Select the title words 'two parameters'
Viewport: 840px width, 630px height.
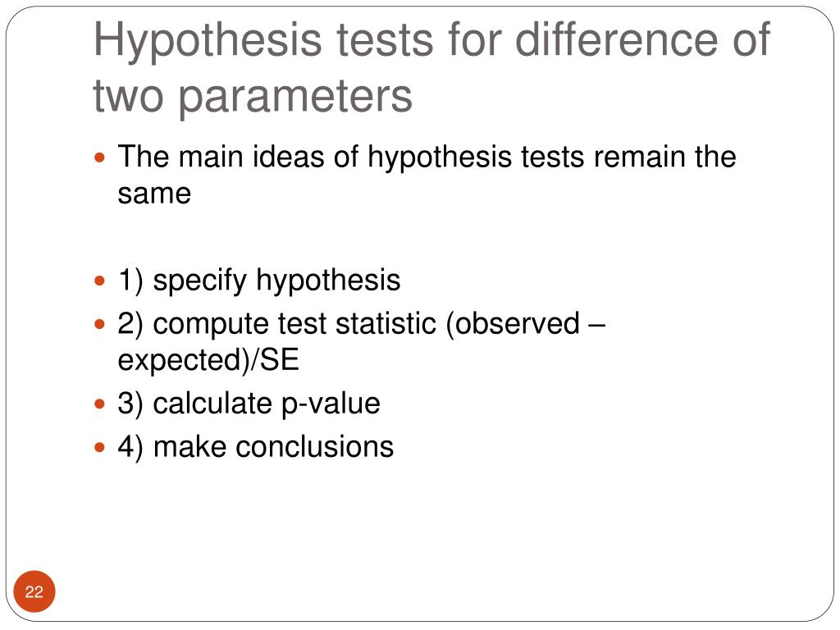point(253,97)
